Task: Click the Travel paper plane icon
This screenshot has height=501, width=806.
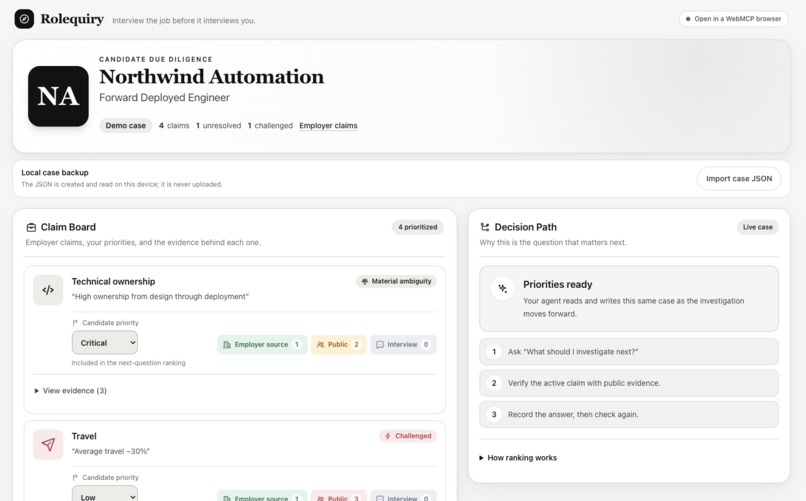Action: pos(48,444)
